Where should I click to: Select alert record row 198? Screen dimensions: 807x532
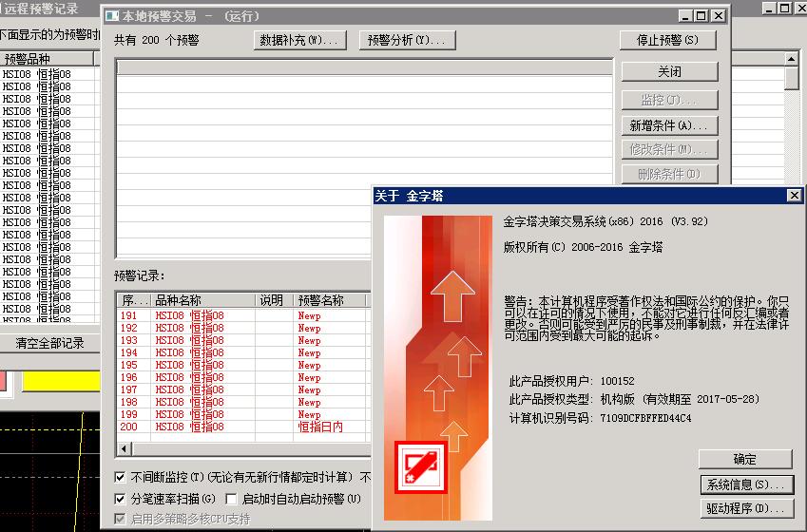click(244, 402)
